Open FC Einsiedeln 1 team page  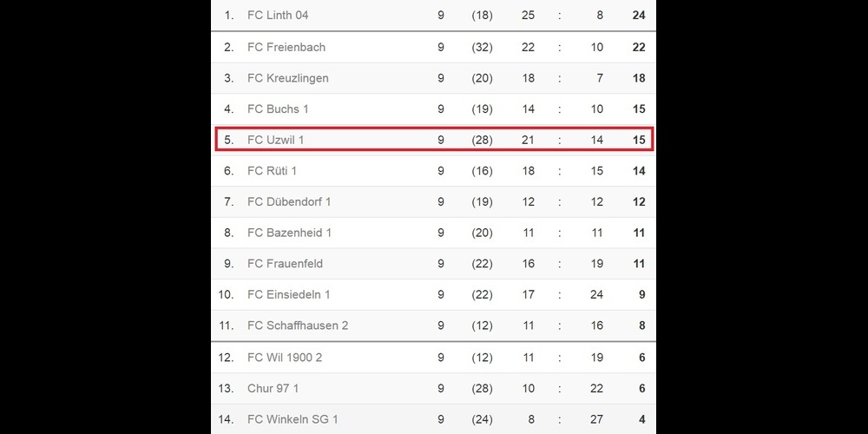(x=289, y=295)
